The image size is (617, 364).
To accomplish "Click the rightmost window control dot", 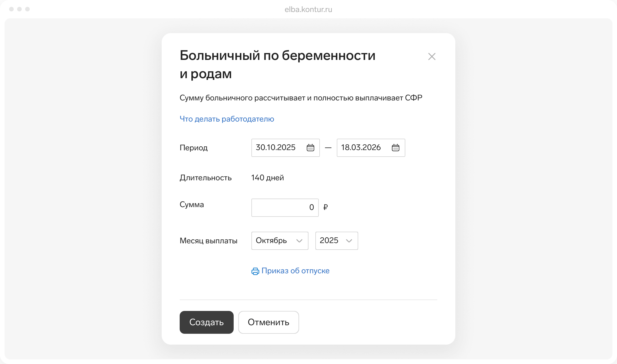I will [x=27, y=9].
